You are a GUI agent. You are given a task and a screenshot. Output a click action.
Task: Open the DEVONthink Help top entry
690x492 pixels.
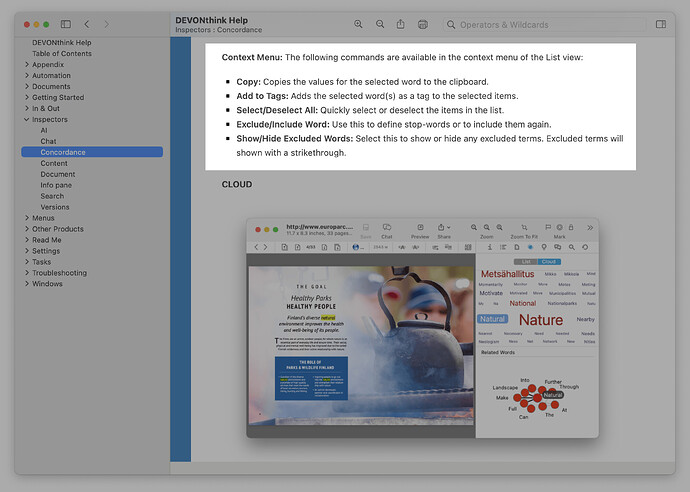(61, 43)
